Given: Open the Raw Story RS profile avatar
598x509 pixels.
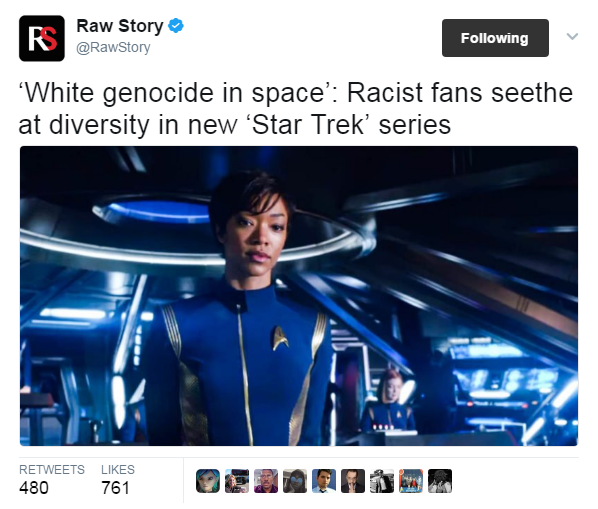Looking at the screenshot, I should click(x=42, y=38).
